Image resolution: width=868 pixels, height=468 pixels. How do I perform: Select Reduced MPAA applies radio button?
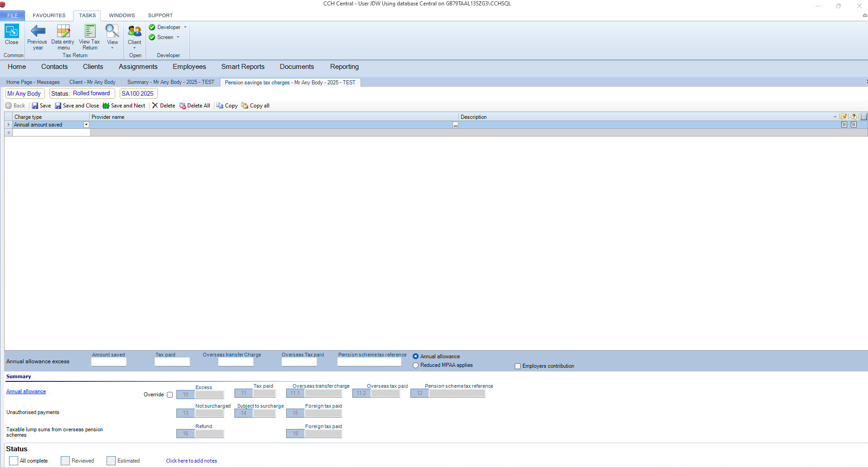point(415,365)
